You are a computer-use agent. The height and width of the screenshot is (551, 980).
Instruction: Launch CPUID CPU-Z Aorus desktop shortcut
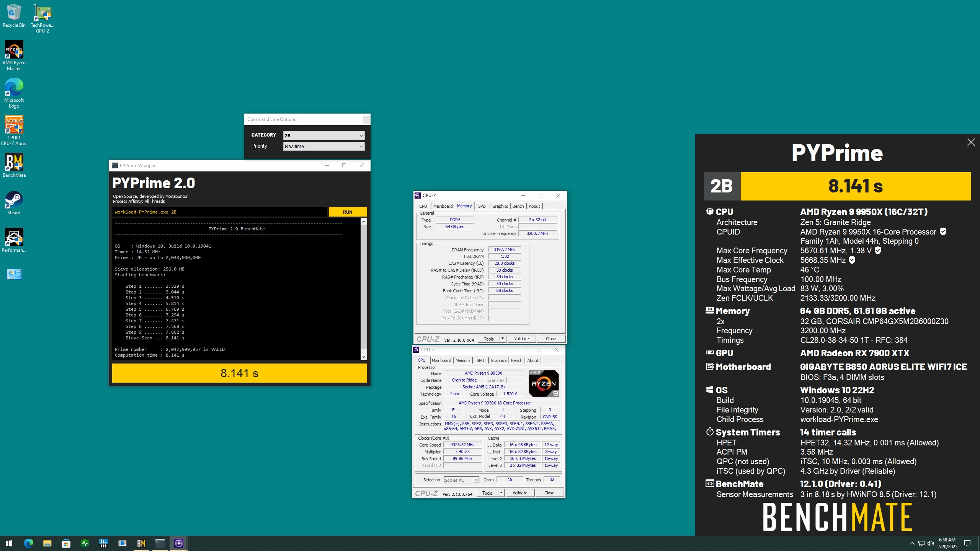coord(14,131)
